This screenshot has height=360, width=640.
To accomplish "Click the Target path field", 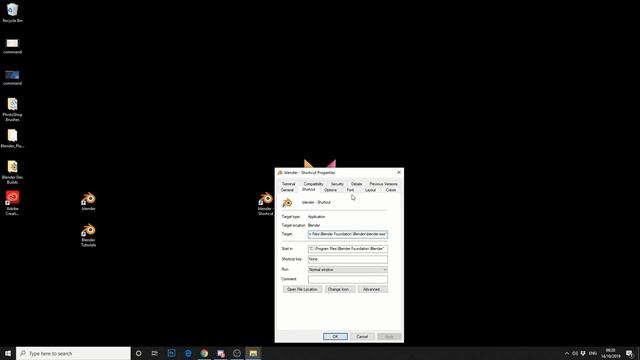I will click(348, 234).
